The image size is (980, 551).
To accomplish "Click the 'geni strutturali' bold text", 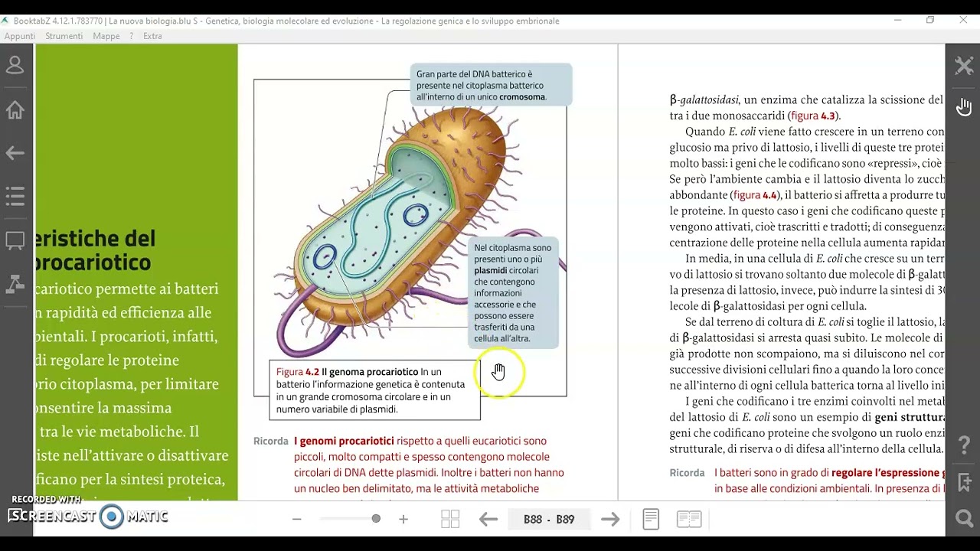I will click(910, 417).
